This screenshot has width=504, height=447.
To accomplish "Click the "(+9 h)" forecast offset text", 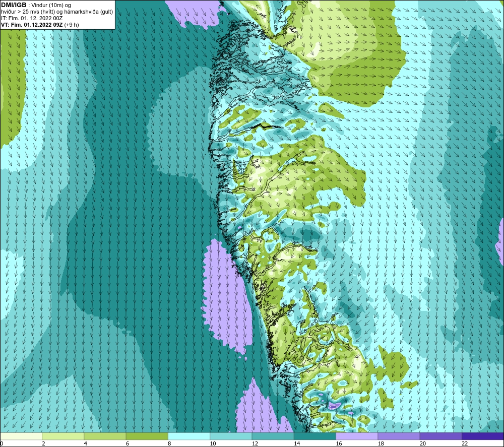I will pyautogui.click(x=72, y=25).
